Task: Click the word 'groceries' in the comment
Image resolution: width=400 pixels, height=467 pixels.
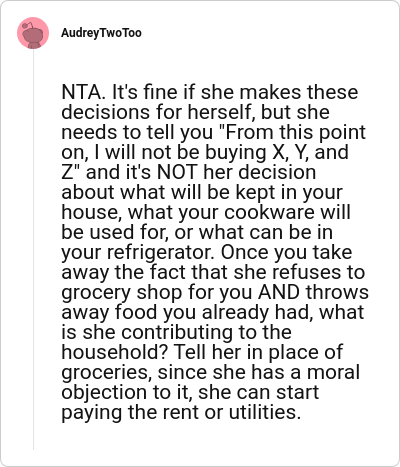Action: (x=107, y=372)
